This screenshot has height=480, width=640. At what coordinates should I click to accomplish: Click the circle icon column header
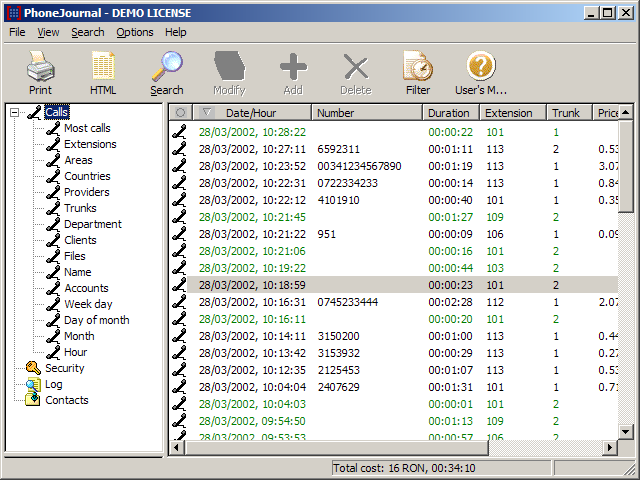(x=180, y=113)
